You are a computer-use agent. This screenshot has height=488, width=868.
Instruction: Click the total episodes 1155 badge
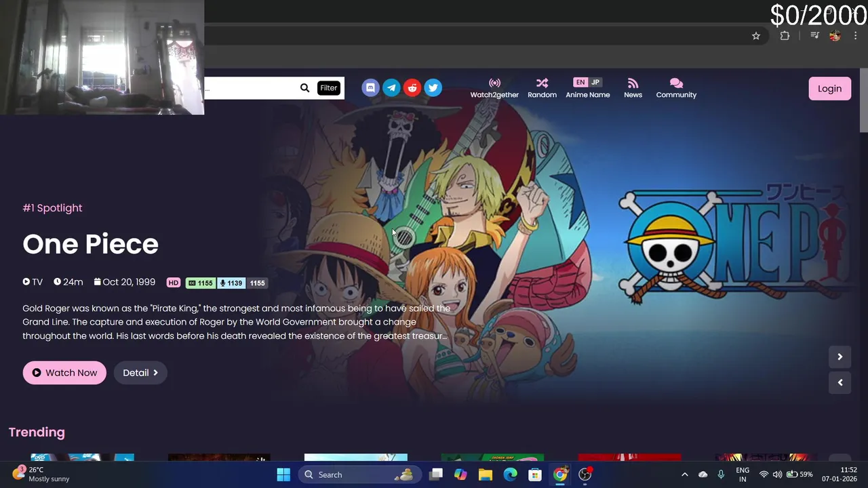tap(257, 283)
